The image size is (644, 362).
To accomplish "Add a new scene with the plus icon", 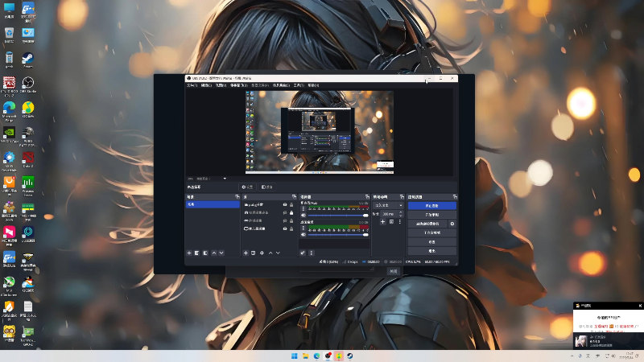I will 189,253.
